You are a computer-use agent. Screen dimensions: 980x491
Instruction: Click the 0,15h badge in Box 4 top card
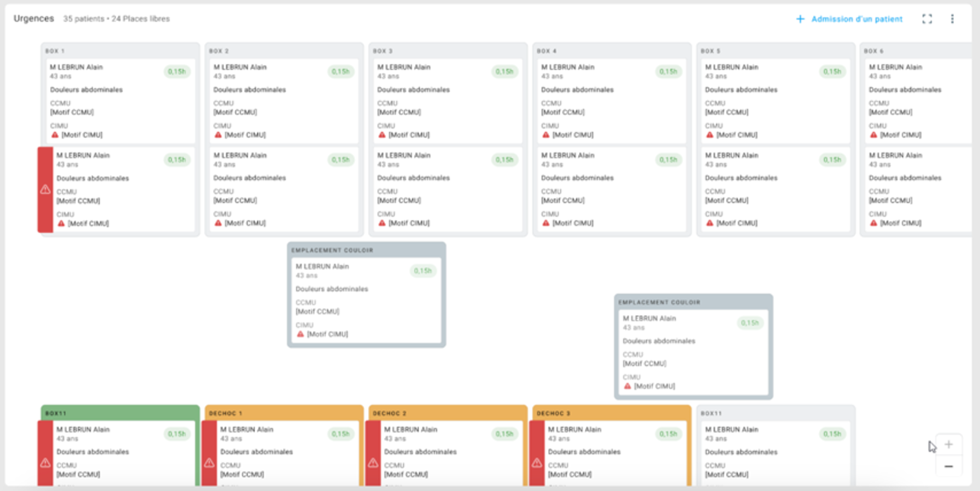(x=668, y=71)
